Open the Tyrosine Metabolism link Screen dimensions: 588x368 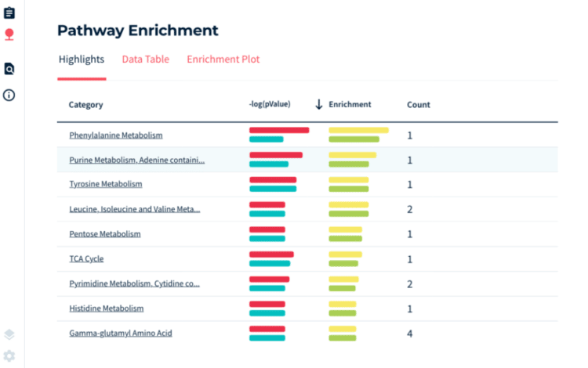pyautogui.click(x=105, y=184)
